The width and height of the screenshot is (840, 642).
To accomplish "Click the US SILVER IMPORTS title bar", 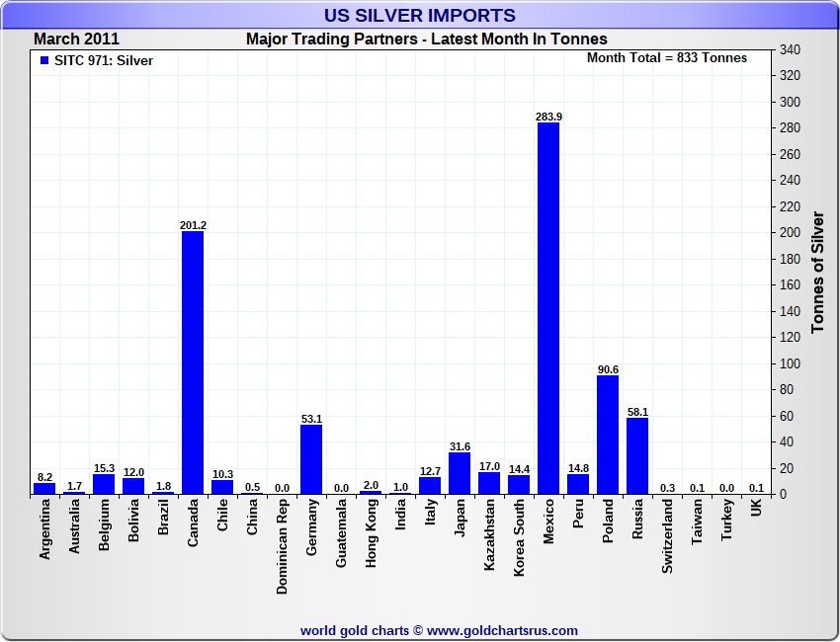I will tap(420, 15).
